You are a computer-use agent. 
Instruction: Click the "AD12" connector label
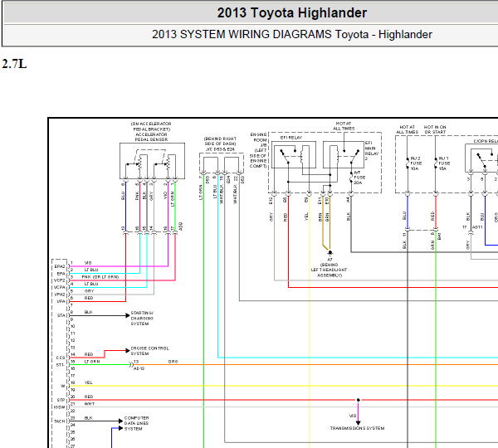click(139, 368)
